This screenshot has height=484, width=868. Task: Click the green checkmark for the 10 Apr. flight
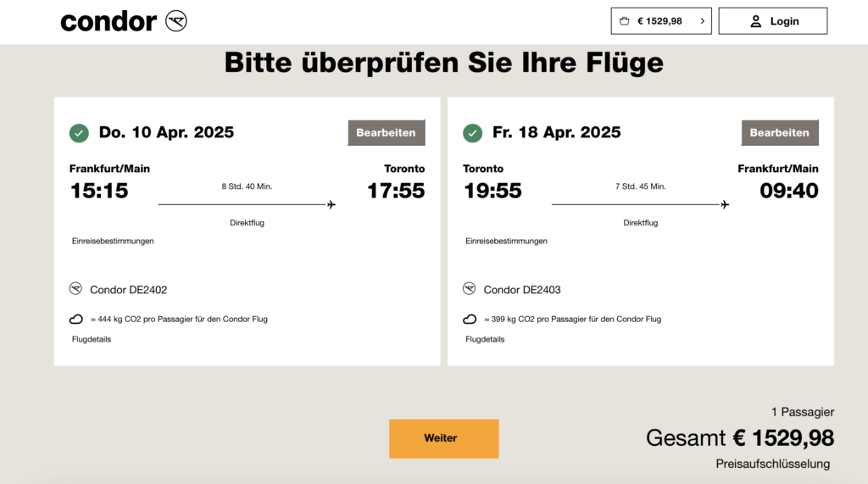click(79, 133)
